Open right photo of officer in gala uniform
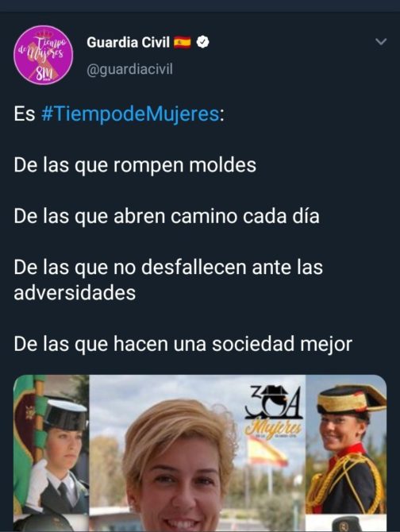The height and width of the screenshot is (532, 400). [x=346, y=445]
